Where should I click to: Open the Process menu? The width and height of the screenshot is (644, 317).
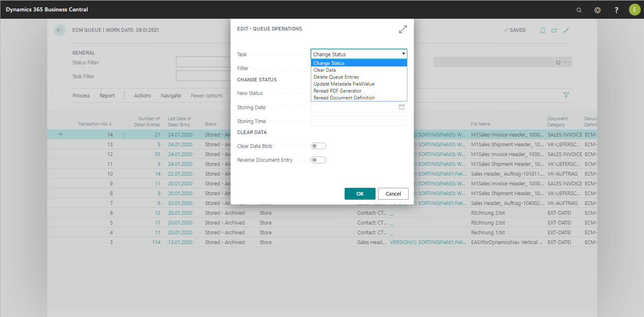(81, 96)
